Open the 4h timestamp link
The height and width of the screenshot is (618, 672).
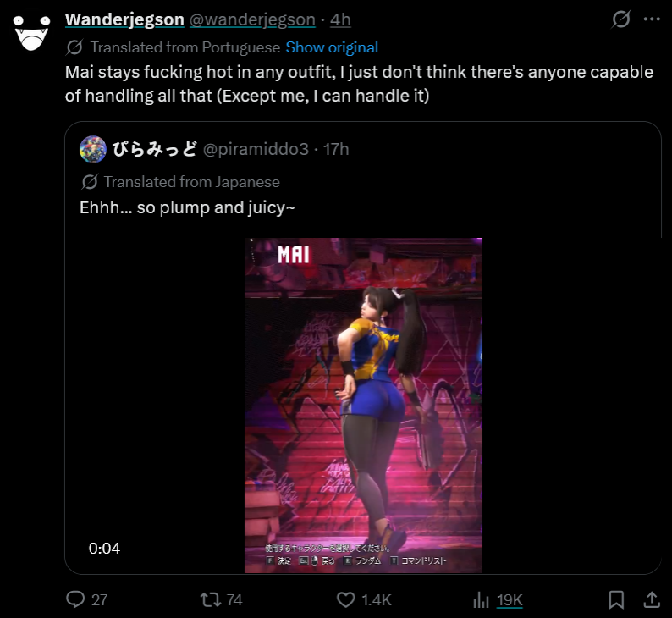click(340, 19)
